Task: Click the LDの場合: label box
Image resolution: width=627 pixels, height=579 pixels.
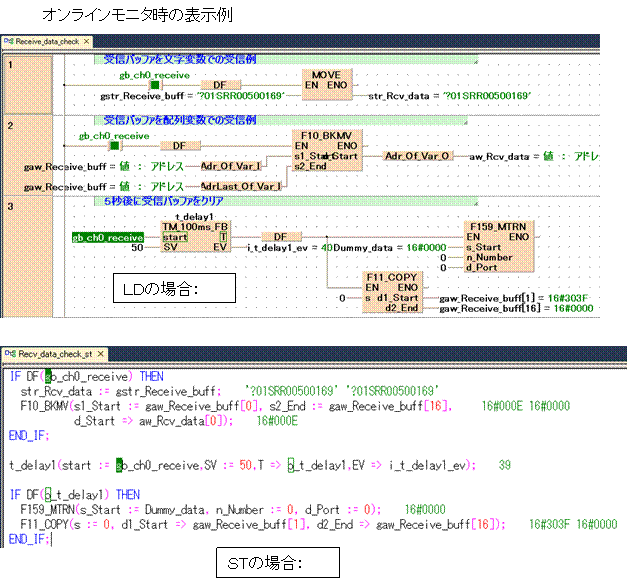Action: 175,290
